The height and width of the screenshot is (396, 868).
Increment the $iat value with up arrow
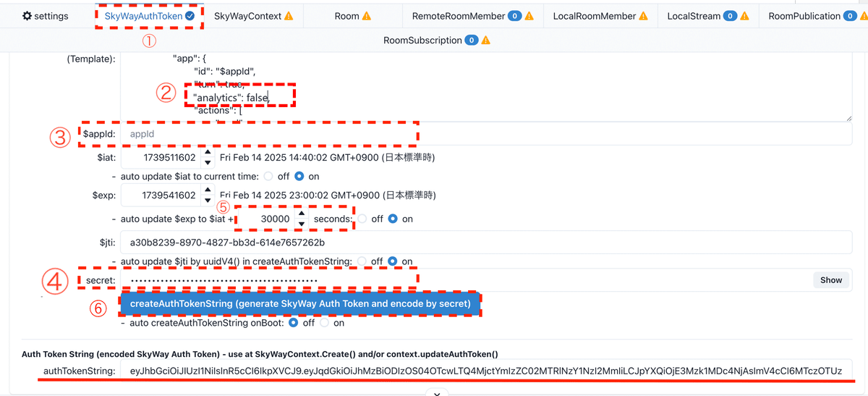[208, 153]
